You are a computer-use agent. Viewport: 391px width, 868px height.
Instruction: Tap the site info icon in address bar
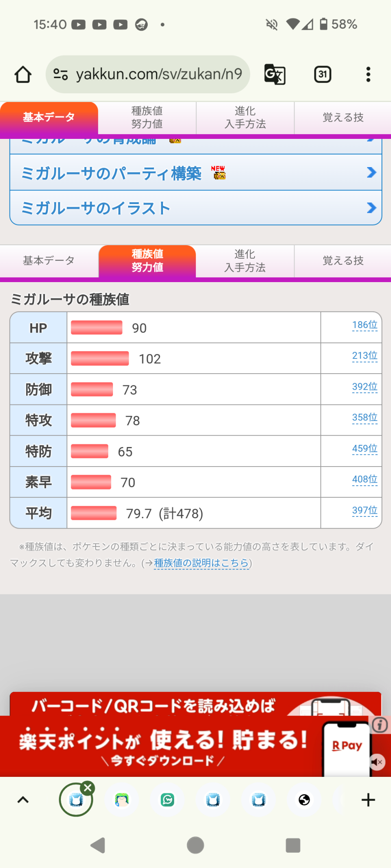[x=60, y=74]
